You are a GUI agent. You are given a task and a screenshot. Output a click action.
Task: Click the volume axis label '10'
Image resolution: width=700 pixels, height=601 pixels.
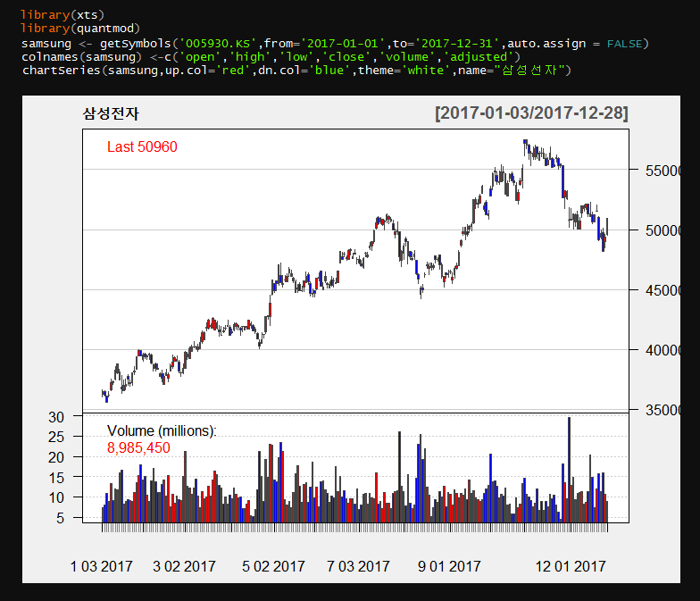pyautogui.click(x=56, y=497)
